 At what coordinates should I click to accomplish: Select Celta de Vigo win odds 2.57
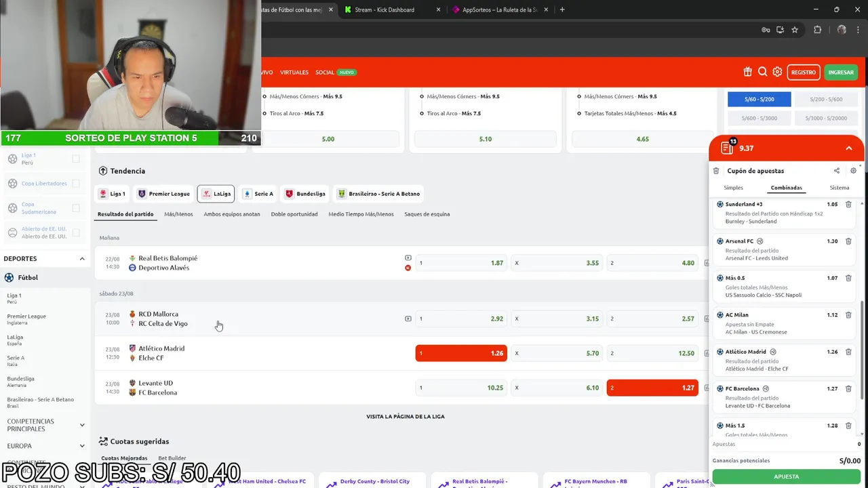pos(652,319)
